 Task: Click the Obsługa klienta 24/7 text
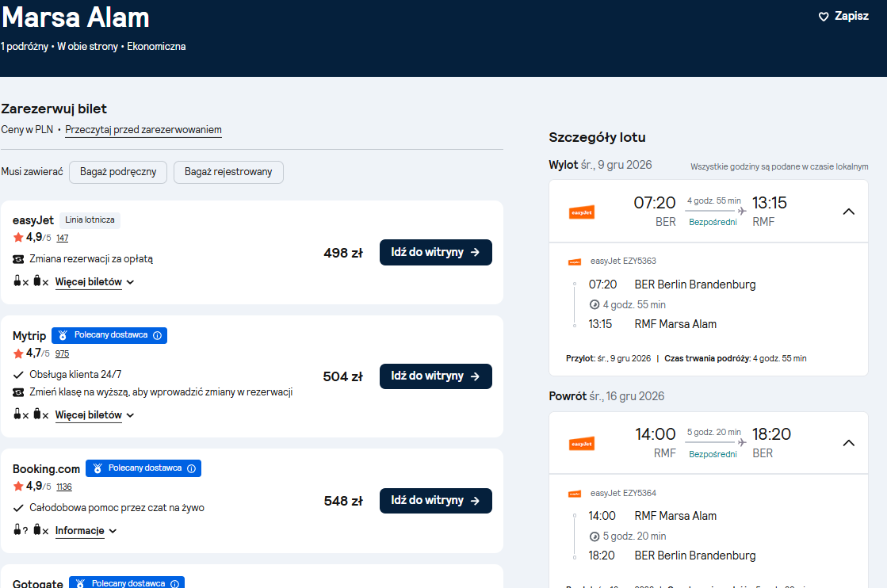pyautogui.click(x=75, y=374)
